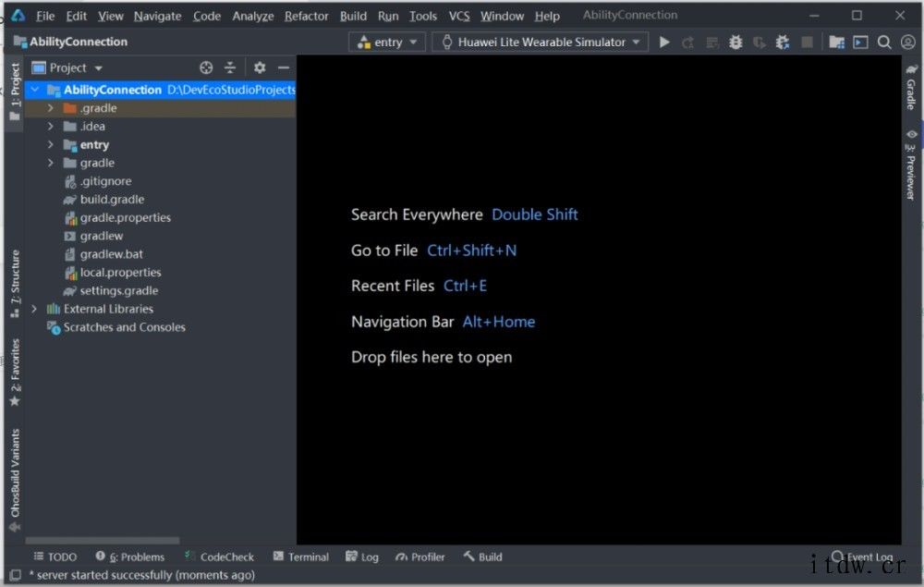Open the device simulator screen icon in toolbar

point(860,42)
